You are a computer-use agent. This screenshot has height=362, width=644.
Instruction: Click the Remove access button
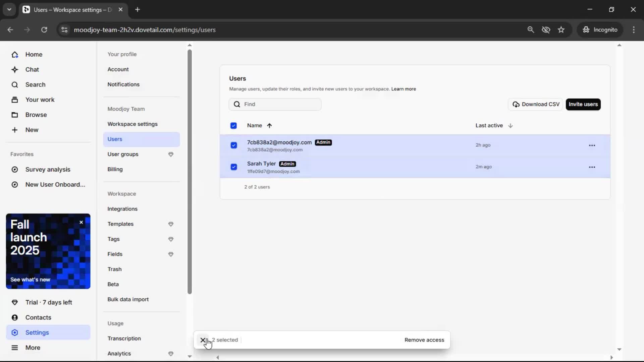(424, 340)
